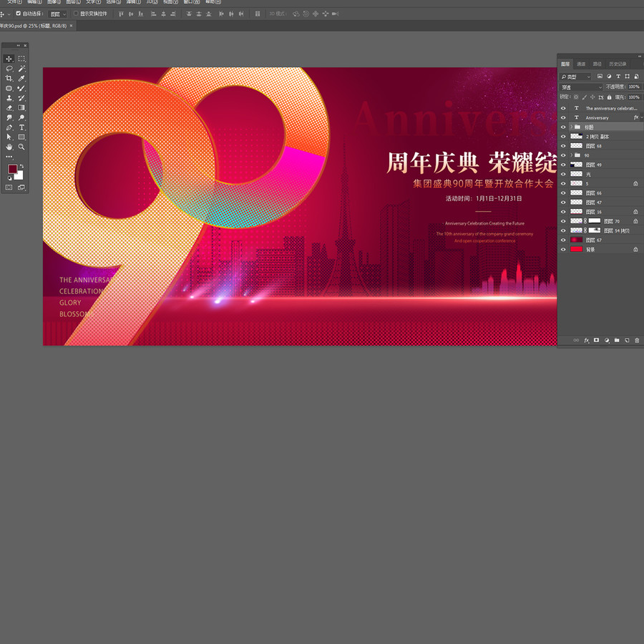Select the Eyedropper tool
The image size is (644, 644).
click(x=21, y=79)
